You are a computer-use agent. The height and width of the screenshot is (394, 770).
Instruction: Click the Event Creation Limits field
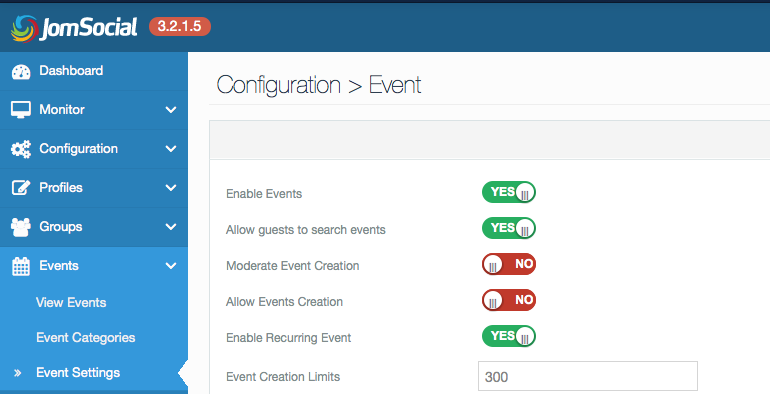pyautogui.click(x=588, y=376)
